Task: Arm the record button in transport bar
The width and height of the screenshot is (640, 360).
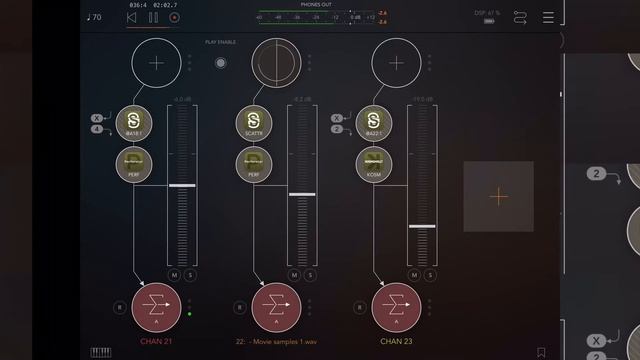Action: click(x=175, y=18)
